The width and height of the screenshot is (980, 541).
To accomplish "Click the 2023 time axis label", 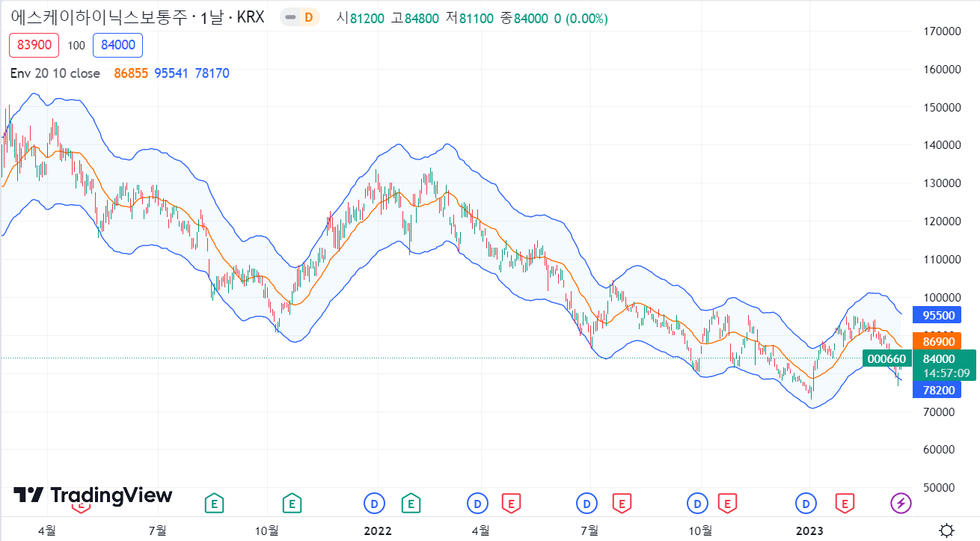I will 809,531.
